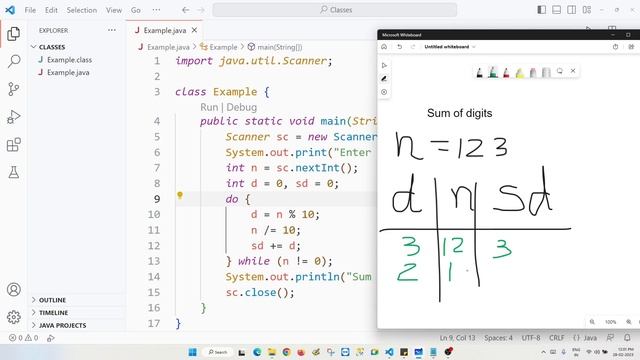Redo in Whiteboard toolbar

tap(413, 47)
